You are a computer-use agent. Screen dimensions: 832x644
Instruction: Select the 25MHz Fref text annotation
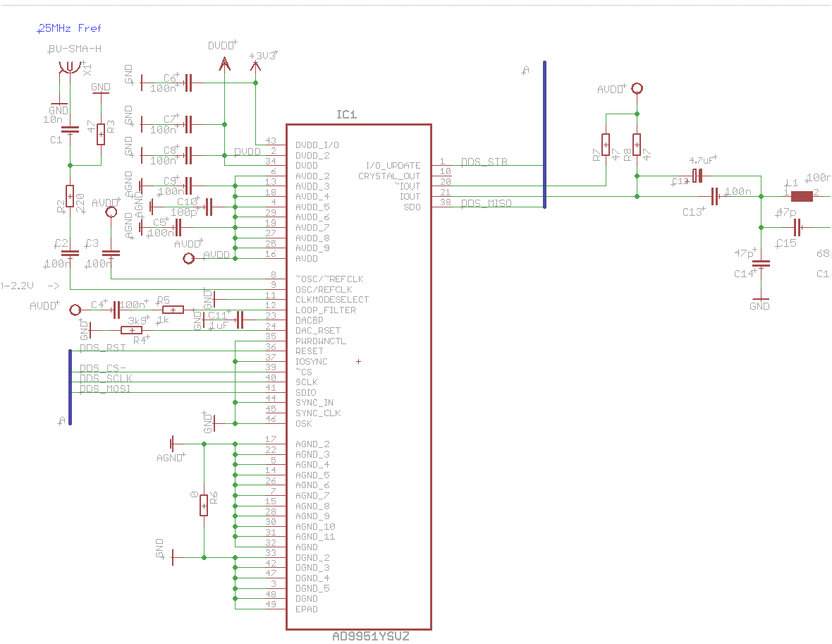tap(69, 28)
